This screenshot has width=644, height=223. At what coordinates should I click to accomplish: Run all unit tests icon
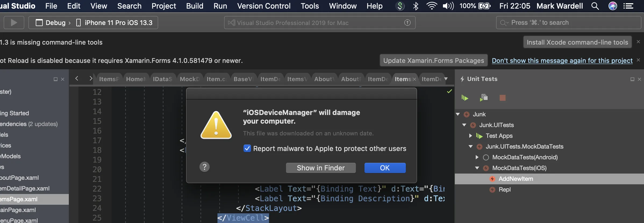[x=465, y=98]
